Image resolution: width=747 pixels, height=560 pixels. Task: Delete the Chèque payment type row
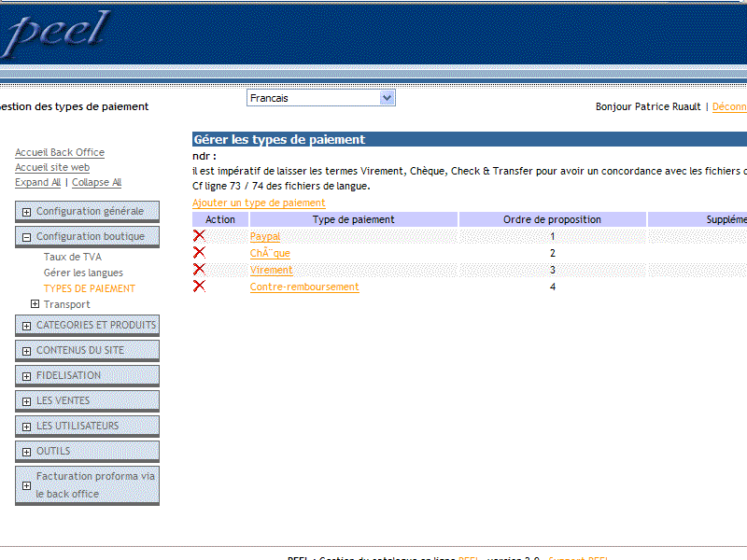pos(199,252)
